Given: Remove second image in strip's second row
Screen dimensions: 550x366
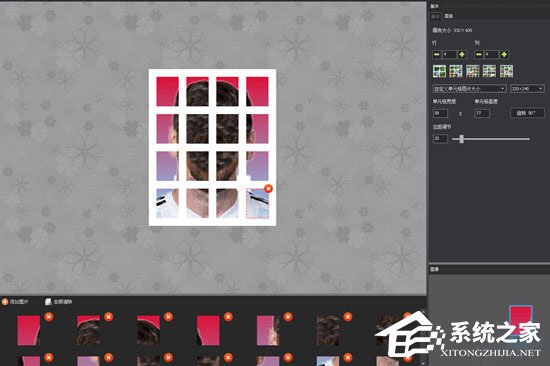Looking at the screenshot, I should [109, 358].
